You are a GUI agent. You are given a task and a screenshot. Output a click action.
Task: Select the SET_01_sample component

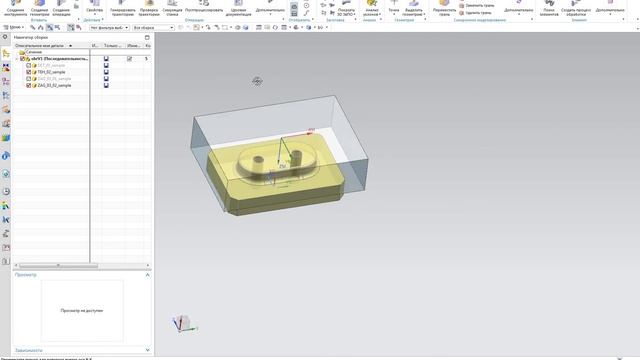point(51,65)
